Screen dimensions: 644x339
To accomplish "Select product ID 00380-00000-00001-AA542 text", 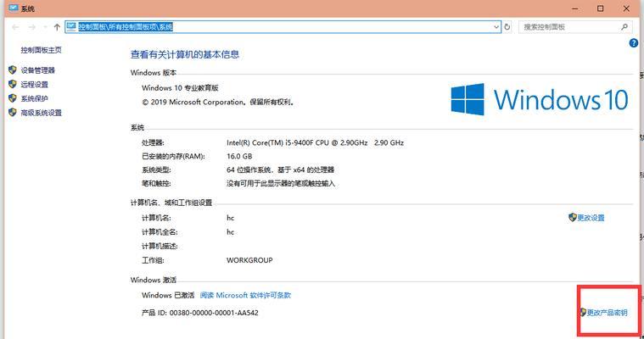I will 214,313.
